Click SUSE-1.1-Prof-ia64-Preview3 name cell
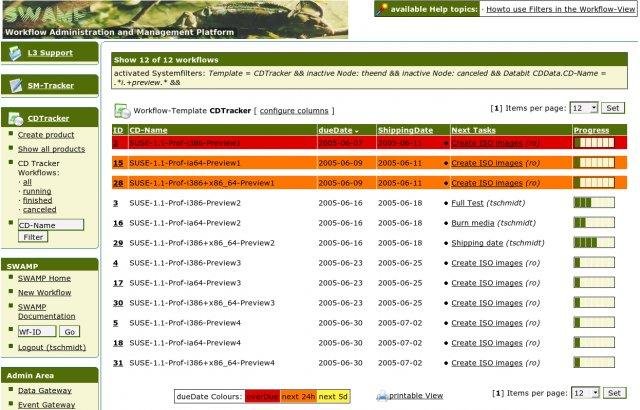Image resolution: width=640 pixels, height=410 pixels. (x=185, y=283)
